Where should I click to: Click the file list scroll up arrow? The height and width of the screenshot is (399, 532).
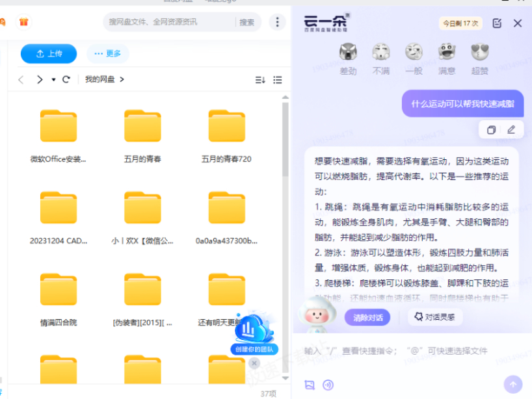coord(286,97)
